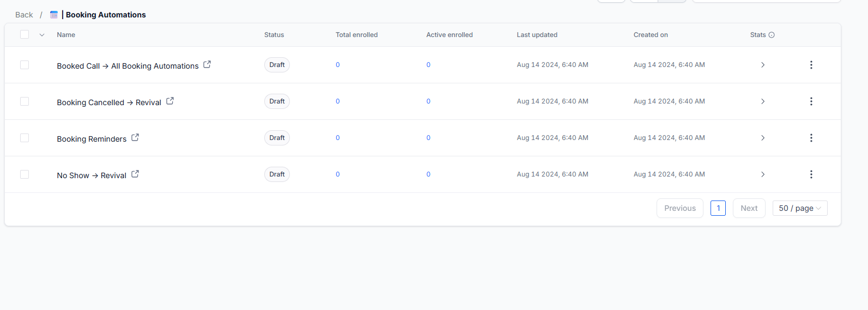Open Booked Call → All Booking Automations workflow
The height and width of the screenshot is (310, 868).
pyautogui.click(x=128, y=66)
